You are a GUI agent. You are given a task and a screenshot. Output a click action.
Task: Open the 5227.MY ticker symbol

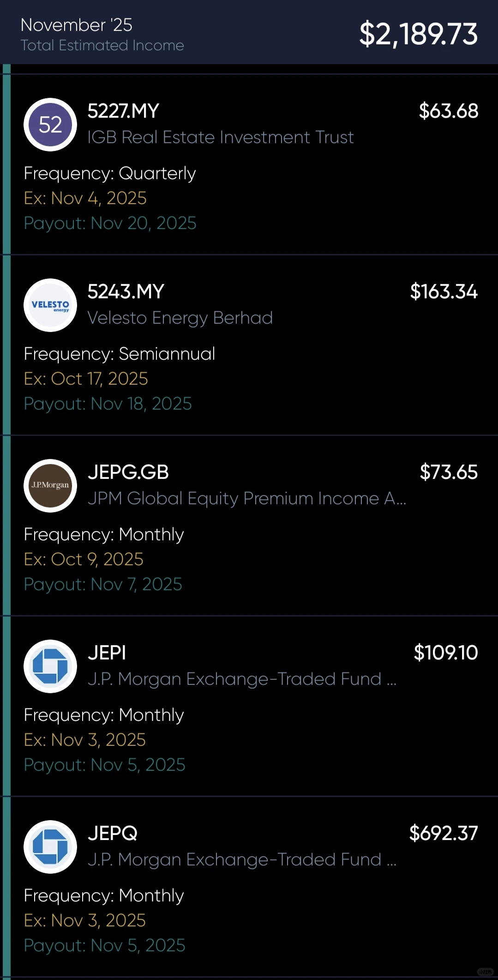[123, 111]
